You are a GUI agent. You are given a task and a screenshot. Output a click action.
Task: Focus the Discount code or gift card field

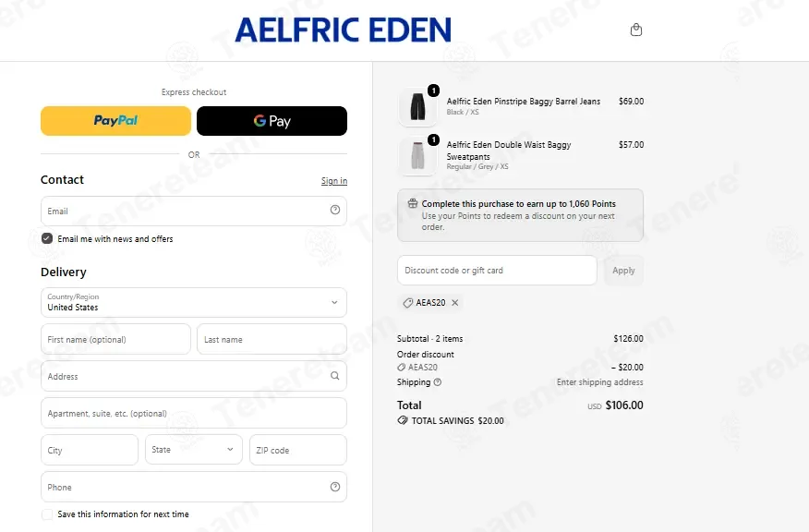[x=497, y=271]
